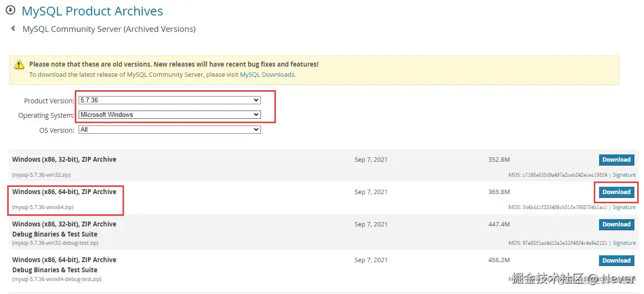This screenshot has width=644, height=294.
Task: Click the filename mysql-5.7.36-win32-debug-test.zip
Action: [55, 243]
